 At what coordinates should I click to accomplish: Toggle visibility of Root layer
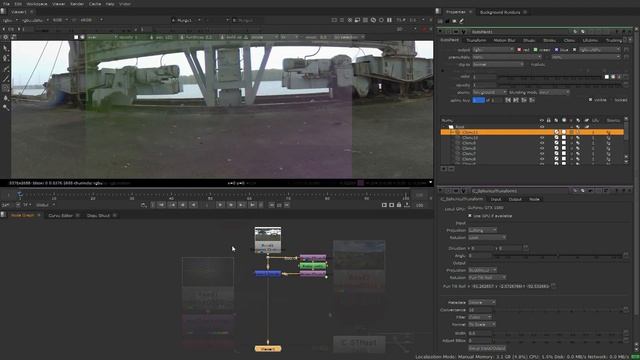[542, 127]
